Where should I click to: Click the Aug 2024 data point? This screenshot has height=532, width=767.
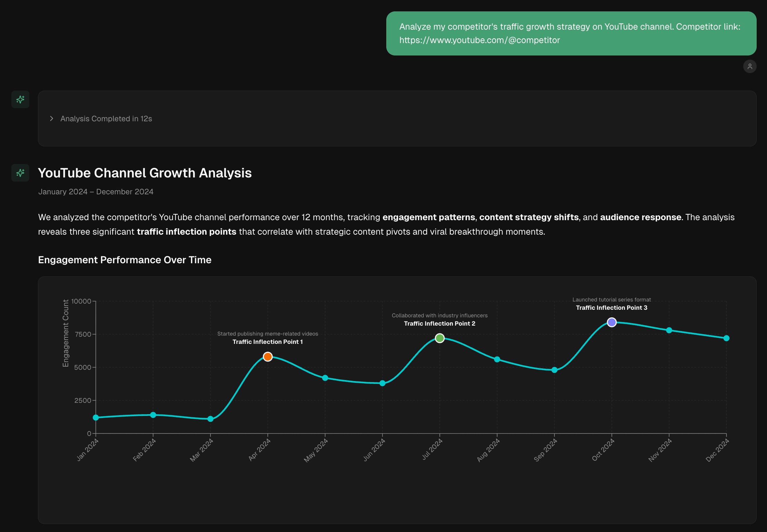(497, 359)
